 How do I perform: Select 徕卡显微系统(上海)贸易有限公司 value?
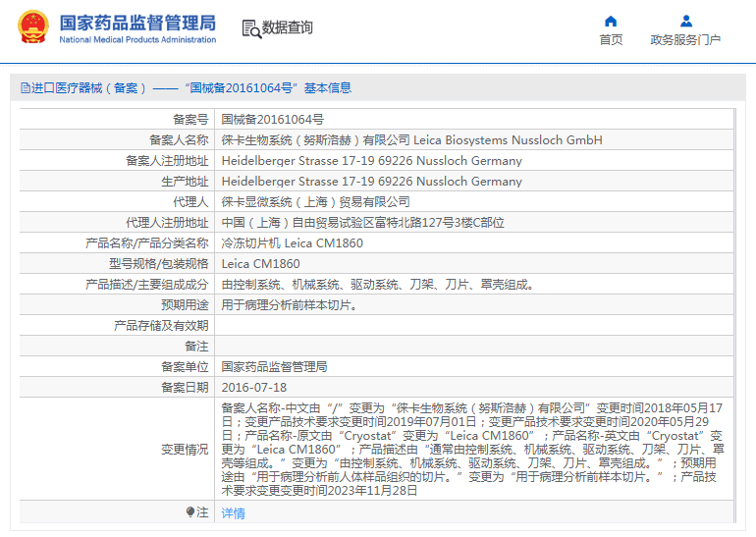click(x=316, y=202)
